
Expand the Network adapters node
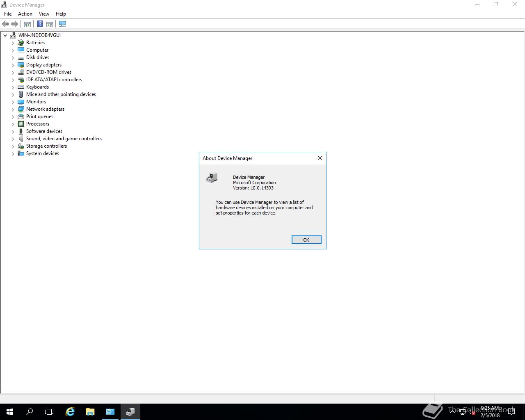pos(13,109)
